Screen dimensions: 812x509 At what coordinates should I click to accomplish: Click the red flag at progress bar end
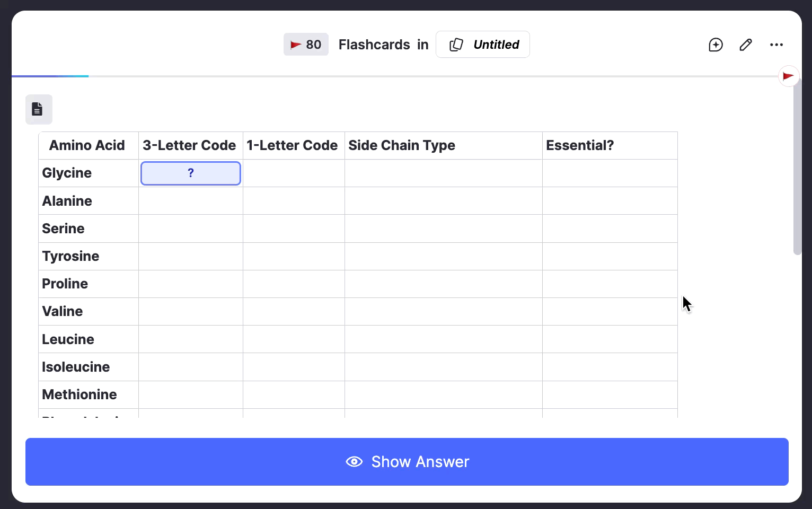[788, 76]
